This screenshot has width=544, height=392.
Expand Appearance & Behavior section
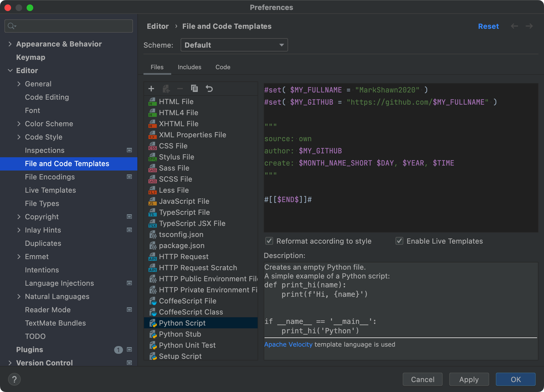(x=10, y=44)
